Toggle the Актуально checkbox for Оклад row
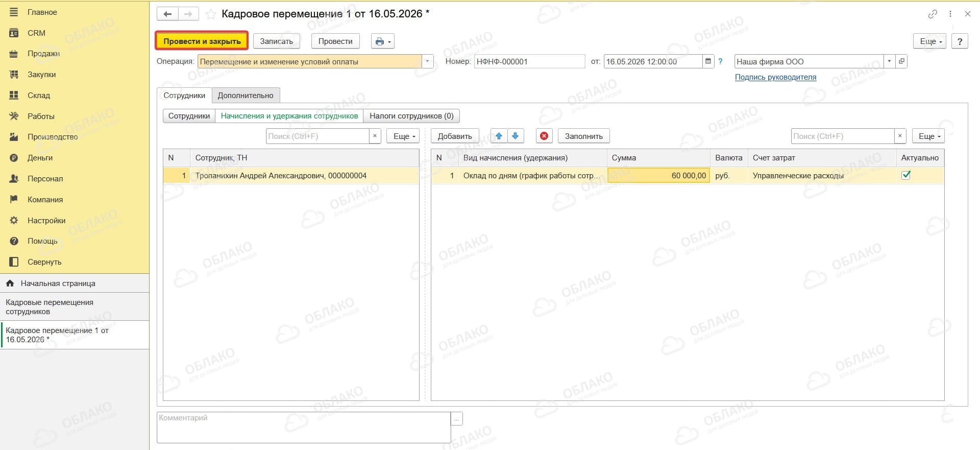980x450 pixels. click(906, 175)
